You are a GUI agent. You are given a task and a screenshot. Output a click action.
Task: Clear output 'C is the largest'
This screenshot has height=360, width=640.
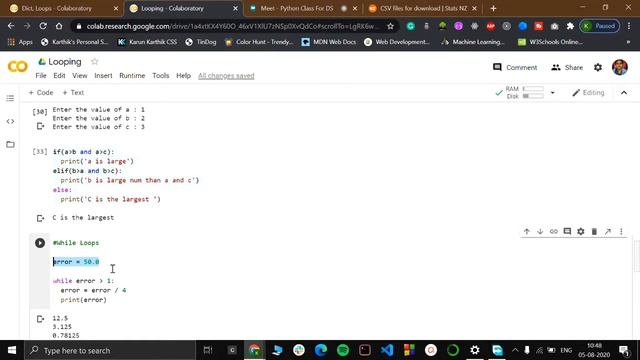[x=40, y=218]
